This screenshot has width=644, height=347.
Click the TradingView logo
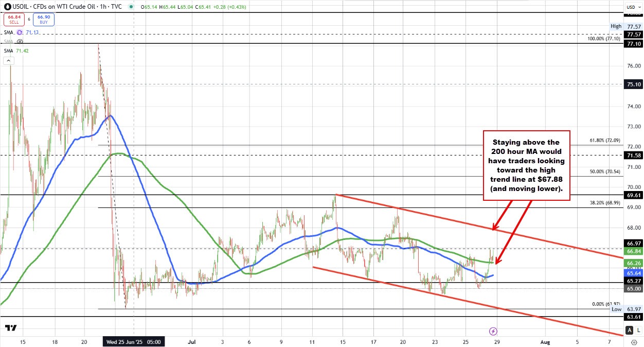point(11,327)
